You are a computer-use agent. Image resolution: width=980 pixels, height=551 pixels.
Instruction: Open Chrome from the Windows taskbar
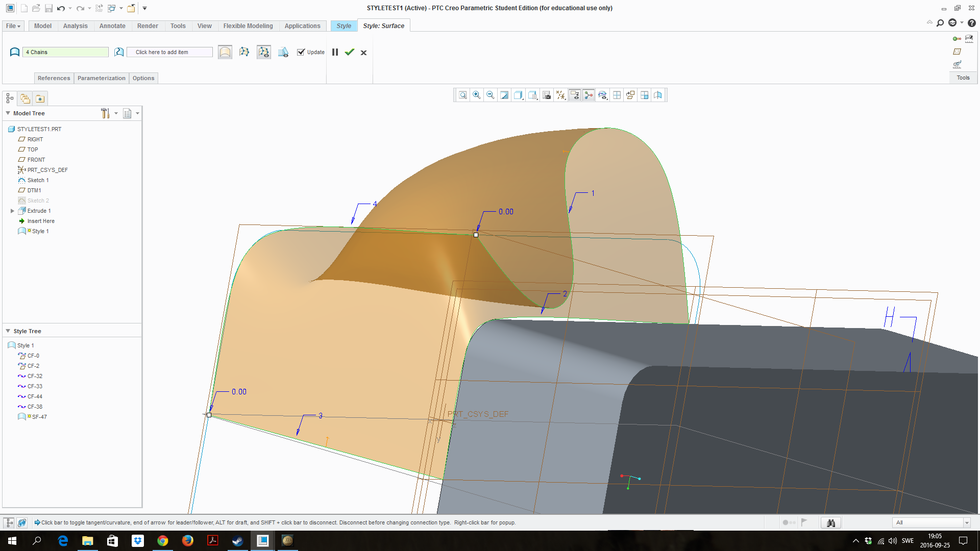point(163,541)
